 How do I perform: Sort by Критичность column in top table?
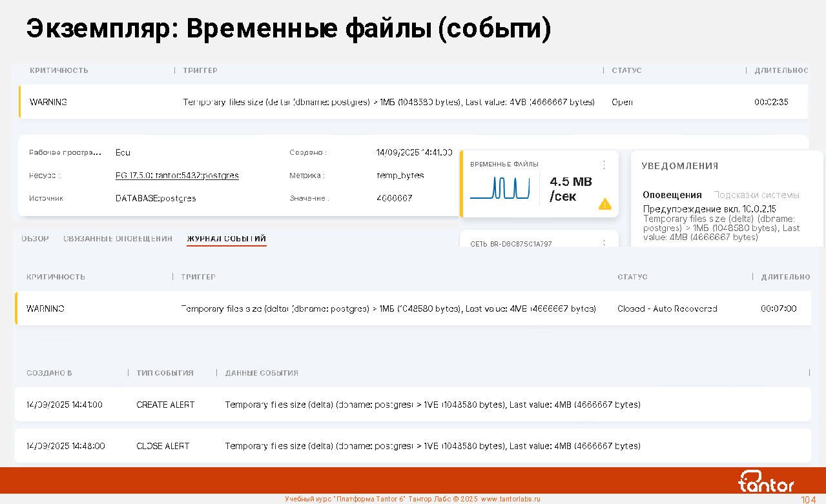pos(59,70)
